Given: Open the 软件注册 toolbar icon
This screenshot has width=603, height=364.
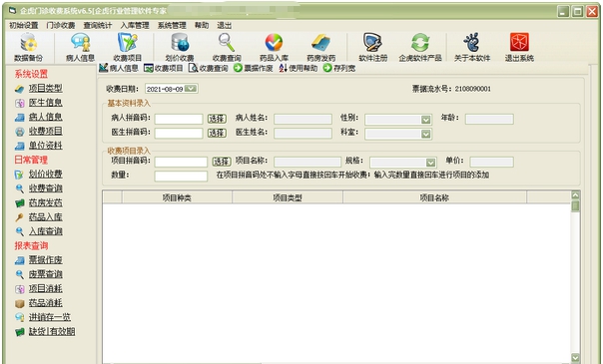Looking at the screenshot, I should point(372,47).
